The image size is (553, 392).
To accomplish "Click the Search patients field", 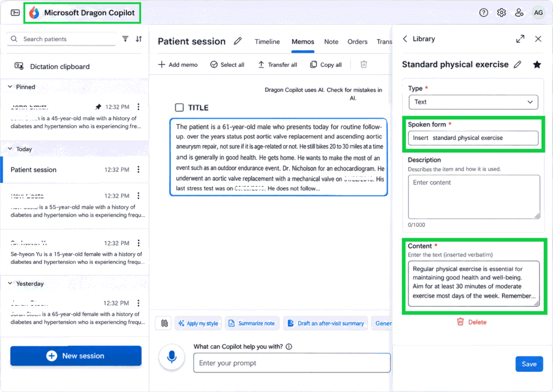I will tap(62, 39).
